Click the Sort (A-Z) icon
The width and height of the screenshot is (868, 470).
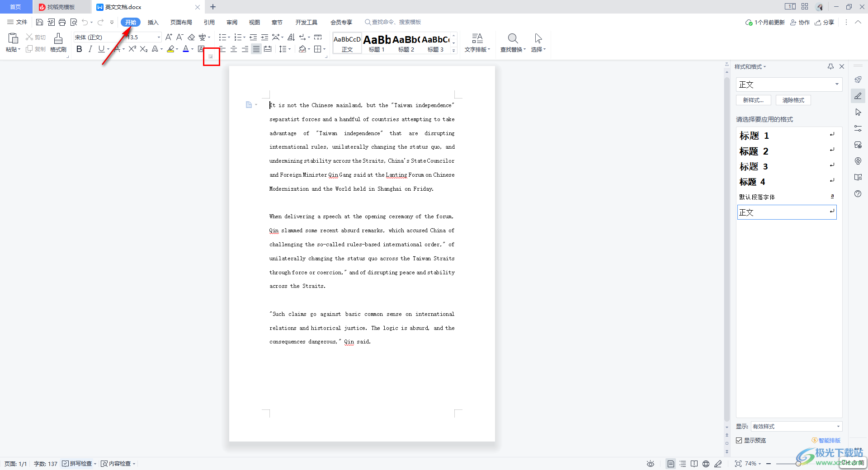tap(291, 37)
